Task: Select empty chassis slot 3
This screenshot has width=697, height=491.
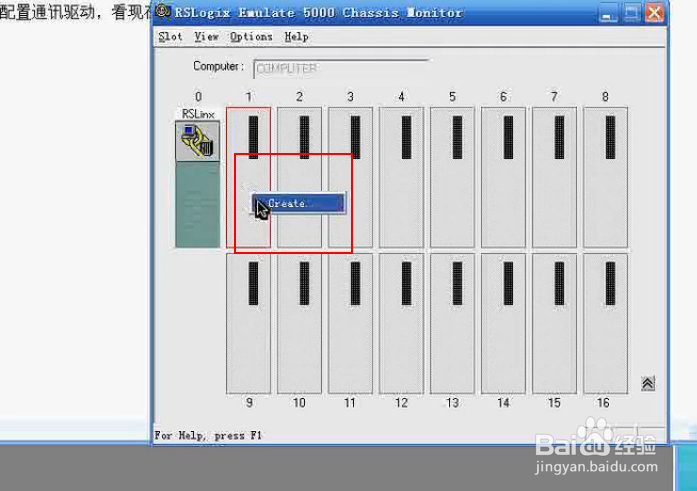Action: [351, 177]
